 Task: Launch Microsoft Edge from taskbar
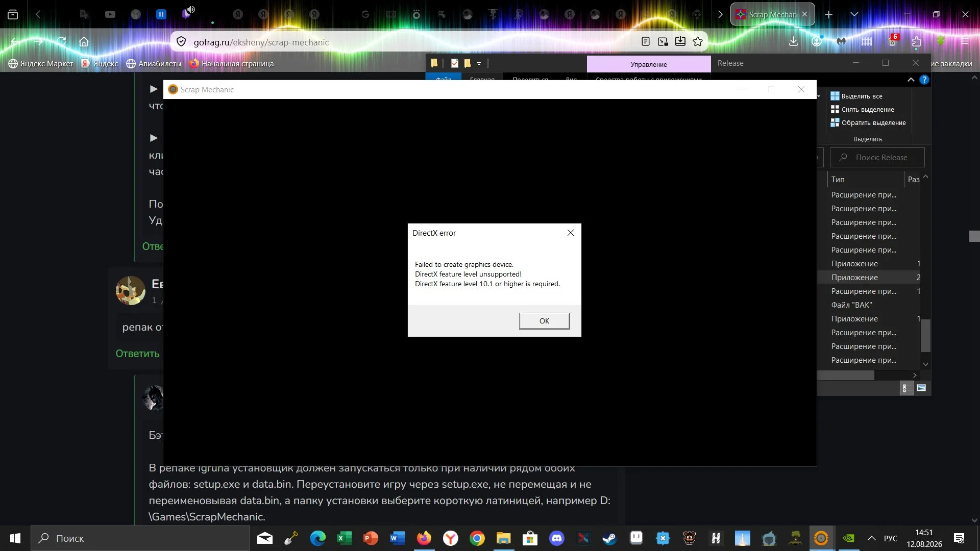tap(317, 538)
